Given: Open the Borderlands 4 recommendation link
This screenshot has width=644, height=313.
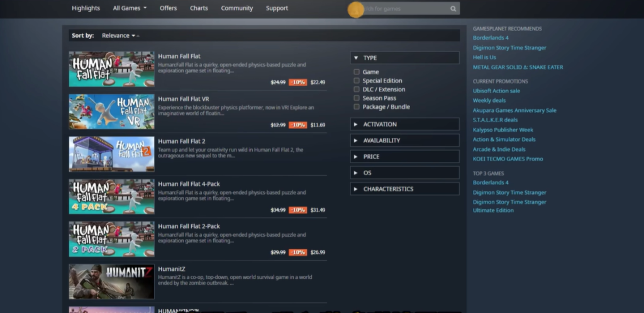Looking at the screenshot, I should pos(491,38).
